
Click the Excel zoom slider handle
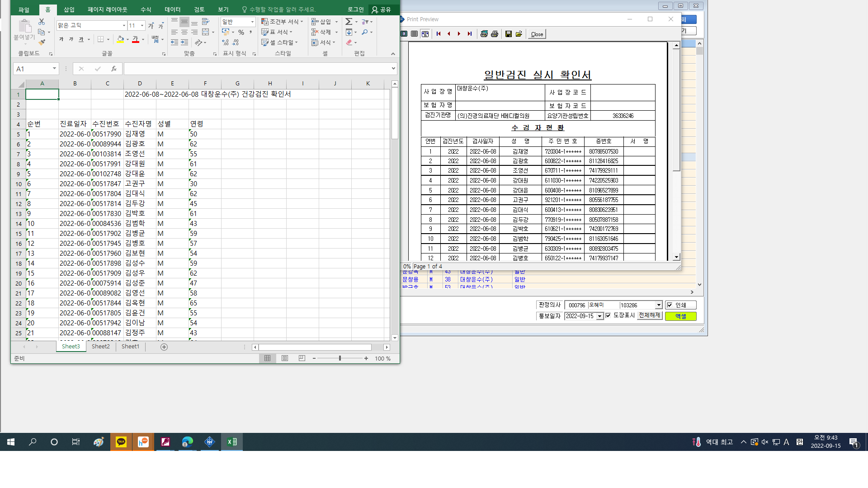coord(340,358)
